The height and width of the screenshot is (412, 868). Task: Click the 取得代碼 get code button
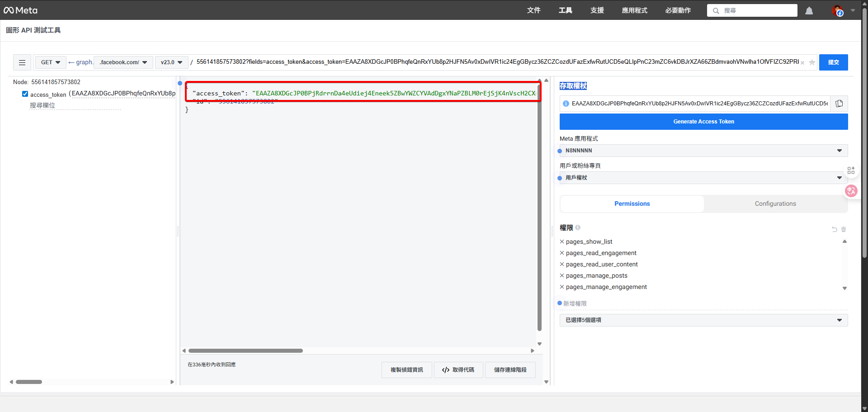pyautogui.click(x=458, y=370)
